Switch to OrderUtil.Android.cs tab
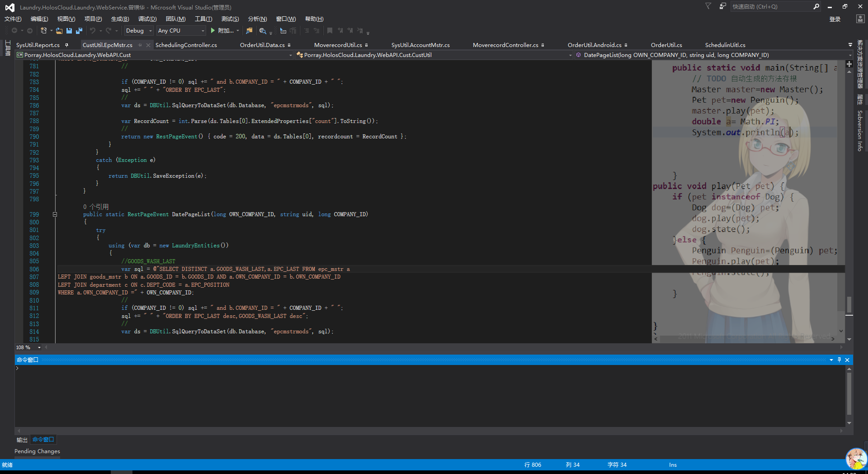 coord(594,45)
